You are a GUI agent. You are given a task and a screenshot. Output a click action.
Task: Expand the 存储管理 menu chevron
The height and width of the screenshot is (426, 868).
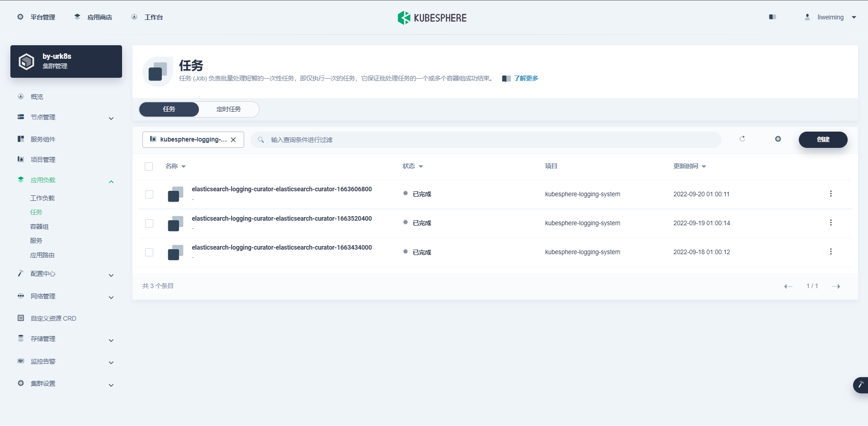point(111,341)
